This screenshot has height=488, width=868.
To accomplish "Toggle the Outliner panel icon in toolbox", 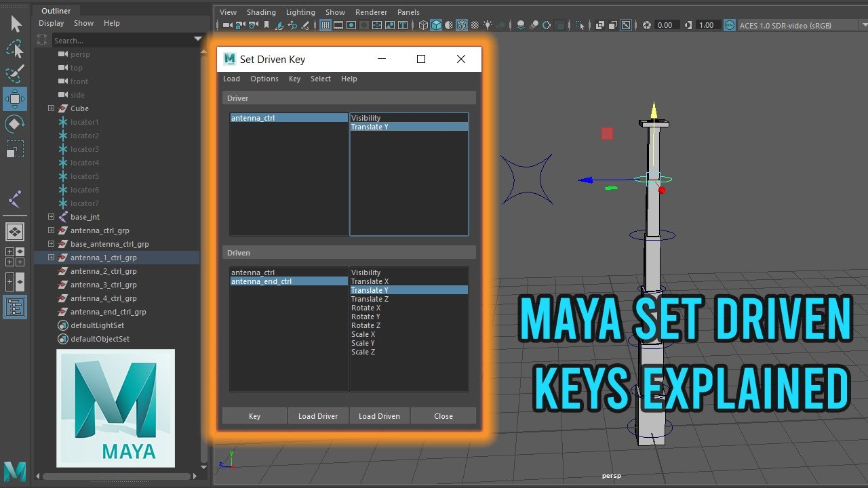I will (15, 307).
